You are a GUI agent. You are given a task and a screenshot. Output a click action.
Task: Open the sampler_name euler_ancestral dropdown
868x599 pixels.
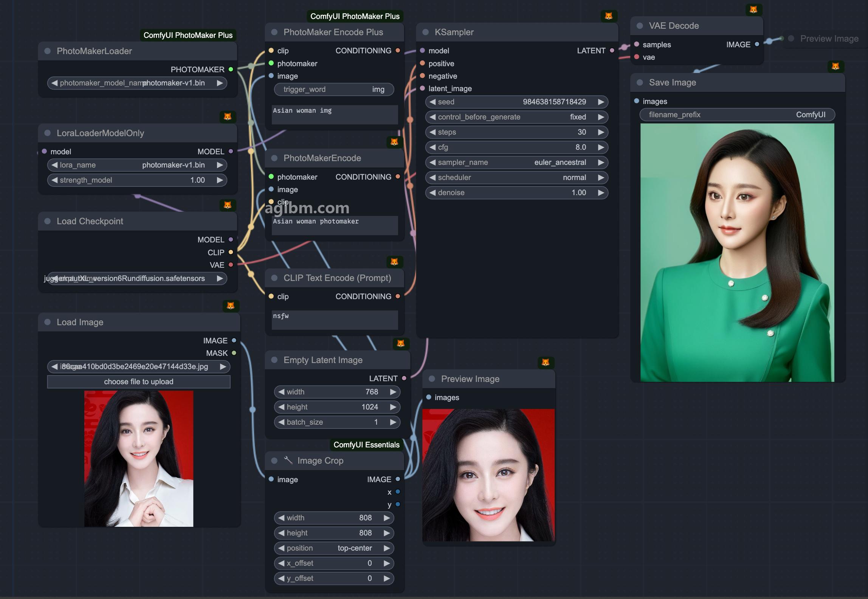tap(516, 162)
